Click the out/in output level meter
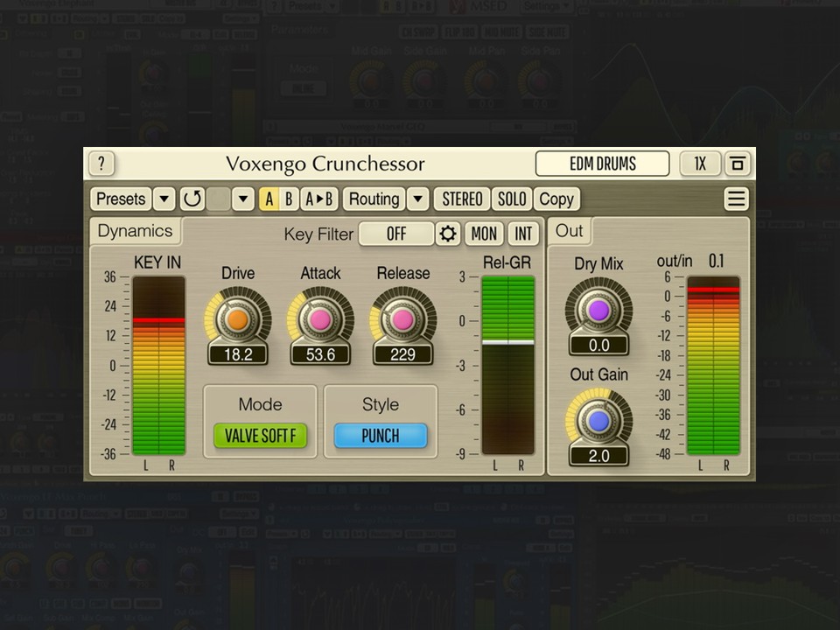The width and height of the screenshot is (840, 630). point(713,366)
